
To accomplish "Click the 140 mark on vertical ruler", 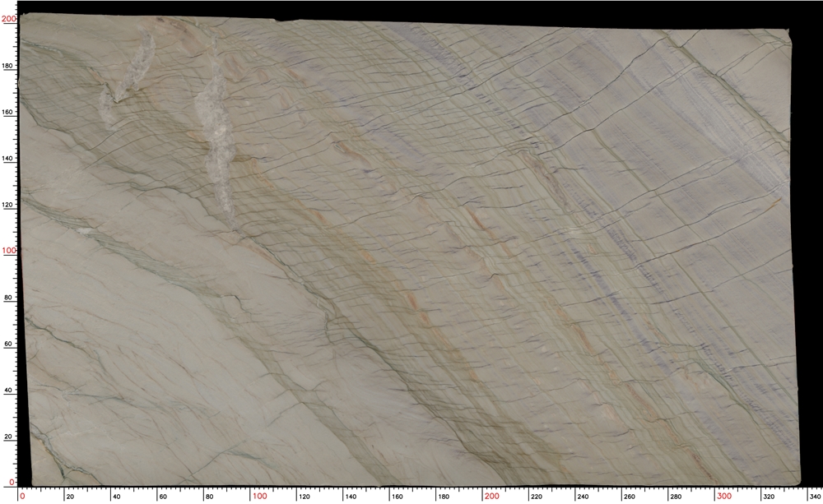I will pyautogui.click(x=8, y=159).
